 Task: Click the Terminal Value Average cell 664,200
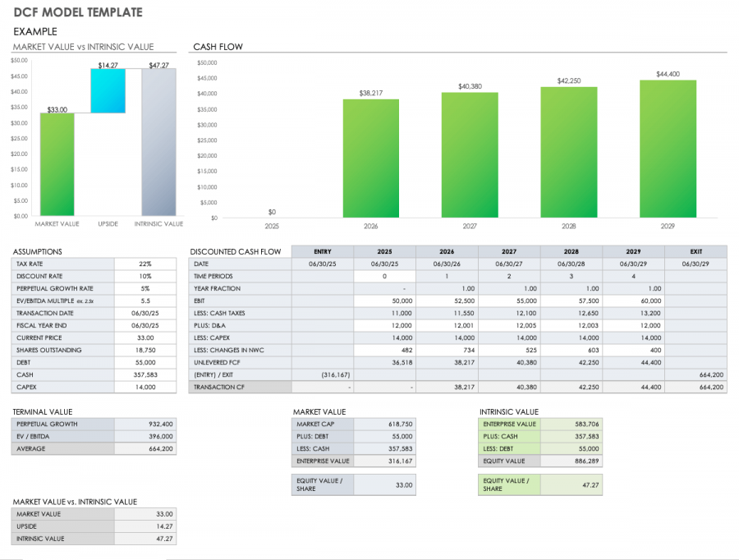click(145, 448)
